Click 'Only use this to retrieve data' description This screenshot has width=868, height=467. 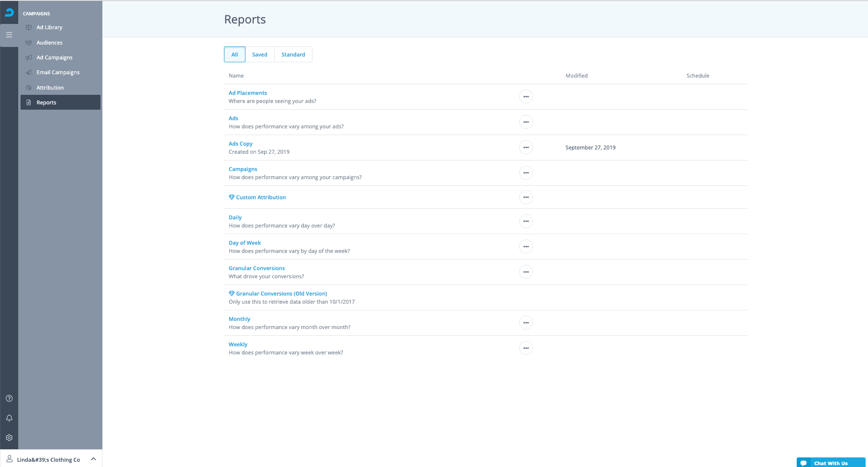(291, 302)
